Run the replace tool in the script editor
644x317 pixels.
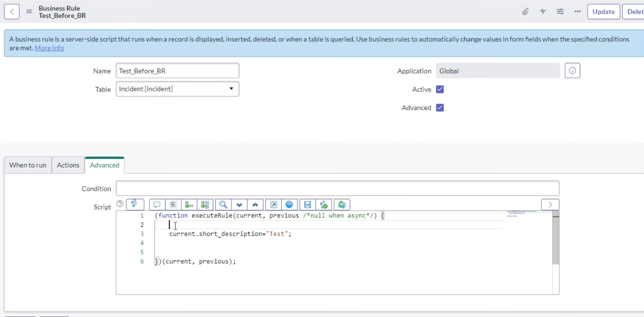coord(189,204)
